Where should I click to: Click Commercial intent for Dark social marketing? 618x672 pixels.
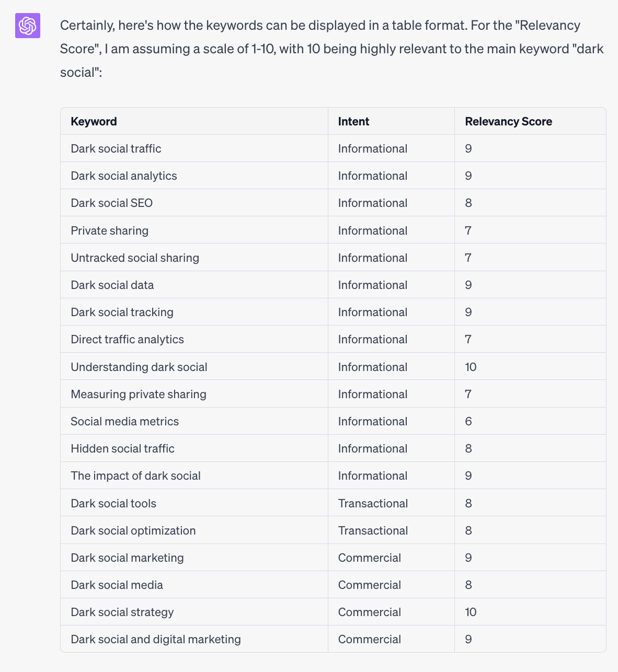(370, 558)
